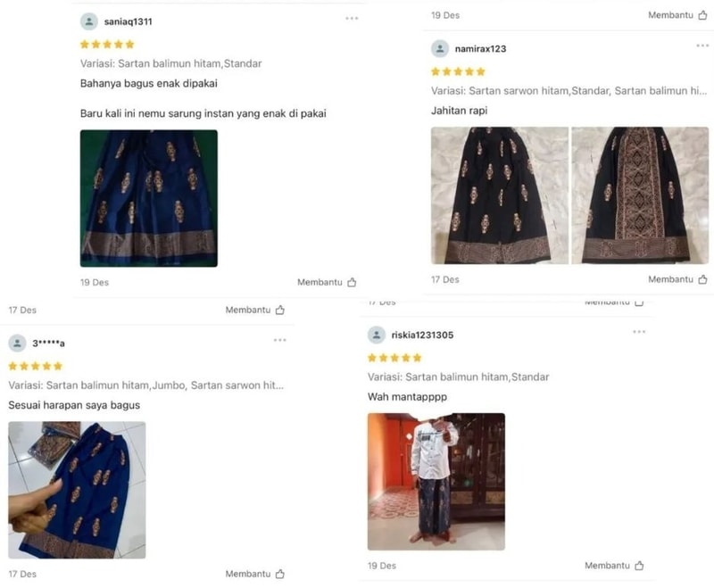
Task: Toggle Membantu on the review above 3*****a
Action: (280, 311)
